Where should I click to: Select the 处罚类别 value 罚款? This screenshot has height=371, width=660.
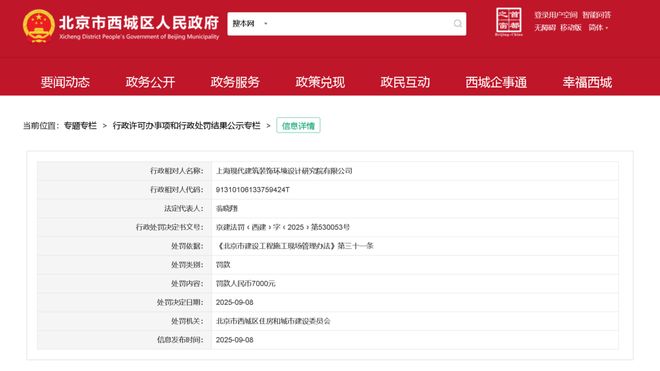tap(223, 265)
